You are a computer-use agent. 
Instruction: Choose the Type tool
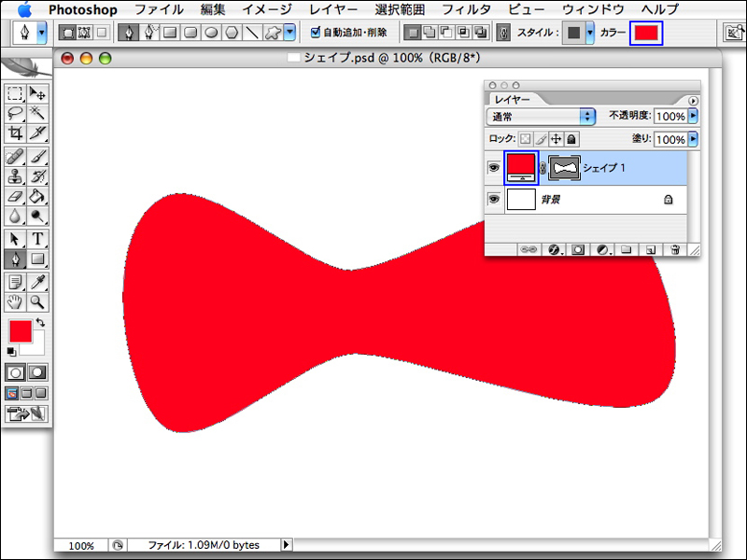click(x=38, y=238)
